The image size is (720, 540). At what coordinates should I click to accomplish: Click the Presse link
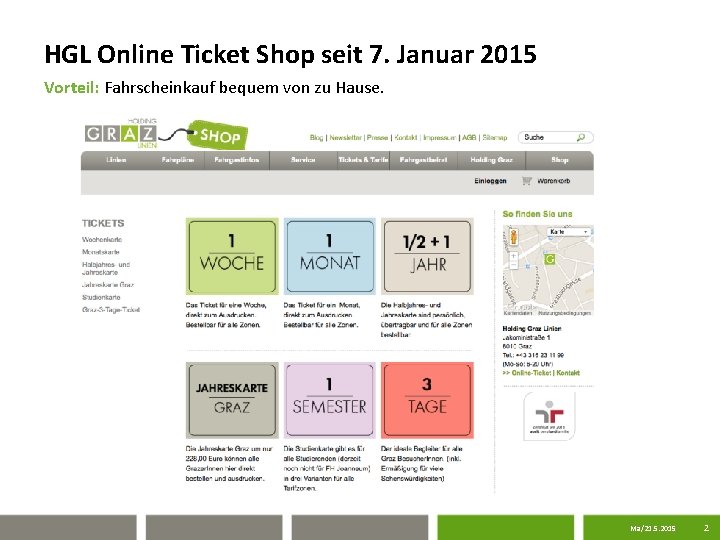pyautogui.click(x=377, y=137)
